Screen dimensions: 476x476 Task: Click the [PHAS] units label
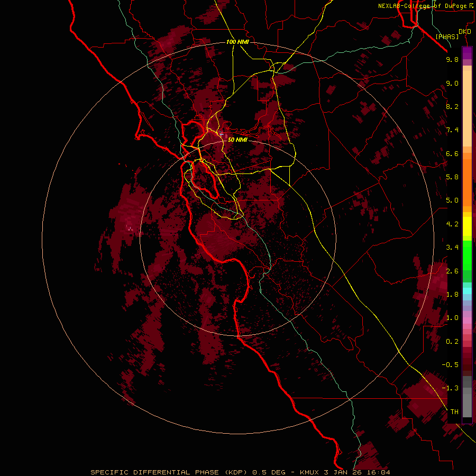point(447,37)
